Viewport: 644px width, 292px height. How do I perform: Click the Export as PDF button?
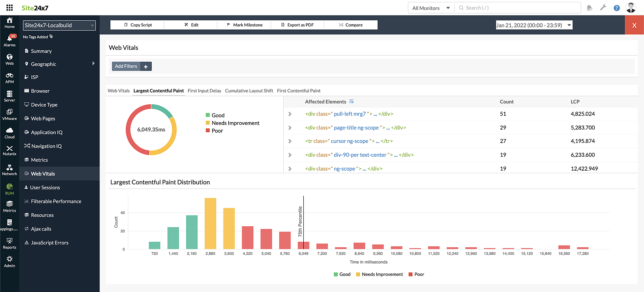tap(297, 25)
